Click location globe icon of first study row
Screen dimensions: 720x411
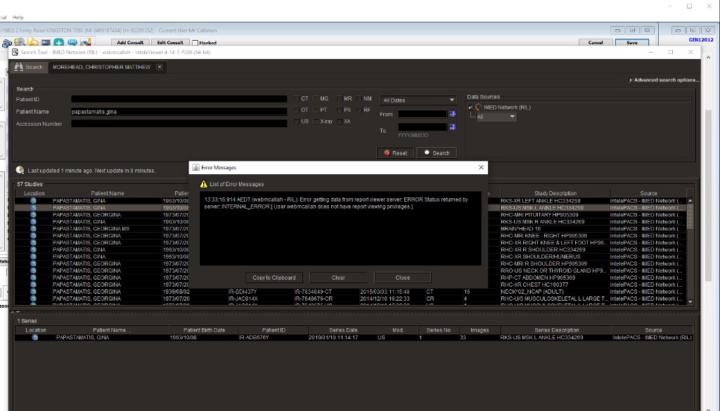pyautogui.click(x=33, y=201)
